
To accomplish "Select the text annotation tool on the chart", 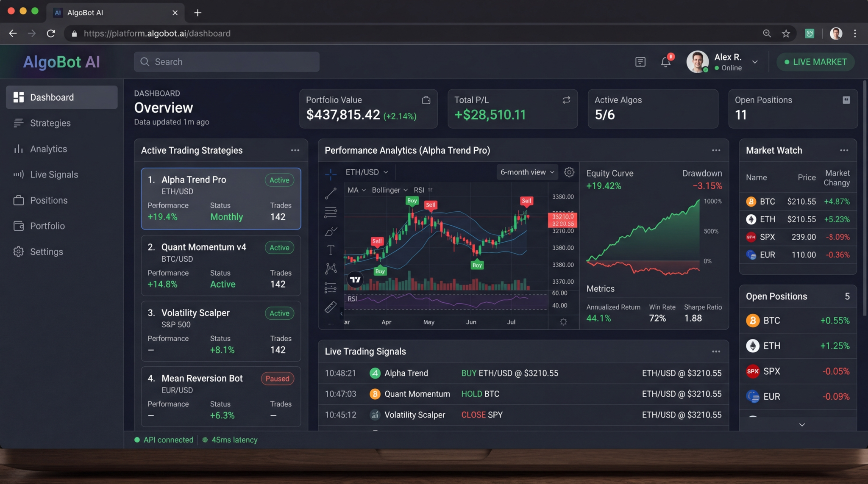I will tap(331, 250).
